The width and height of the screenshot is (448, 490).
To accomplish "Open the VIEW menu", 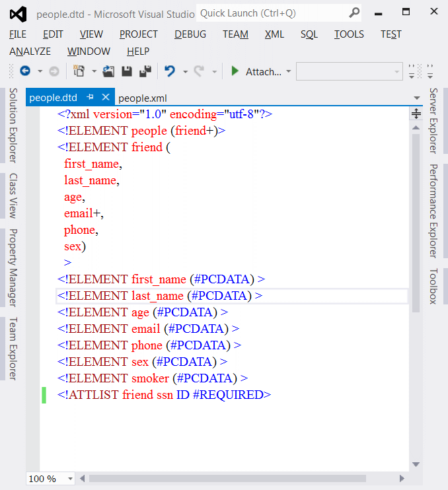I will (x=91, y=34).
